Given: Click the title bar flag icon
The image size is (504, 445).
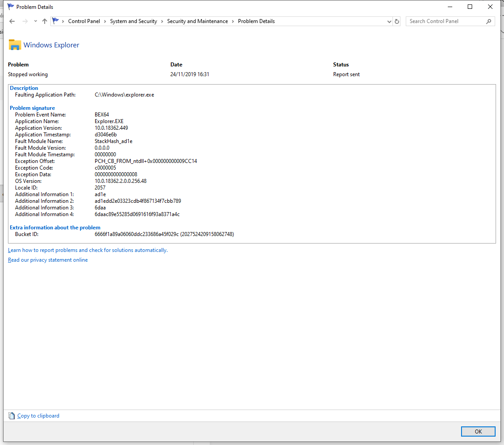Looking at the screenshot, I should 11,7.
